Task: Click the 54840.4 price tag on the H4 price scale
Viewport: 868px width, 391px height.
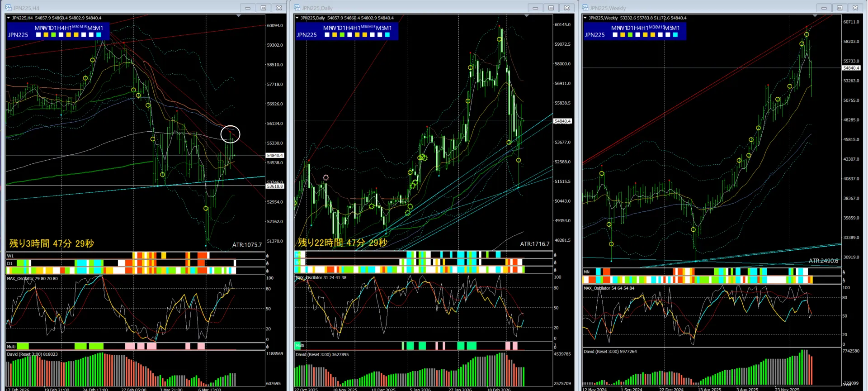Action: 275,155
